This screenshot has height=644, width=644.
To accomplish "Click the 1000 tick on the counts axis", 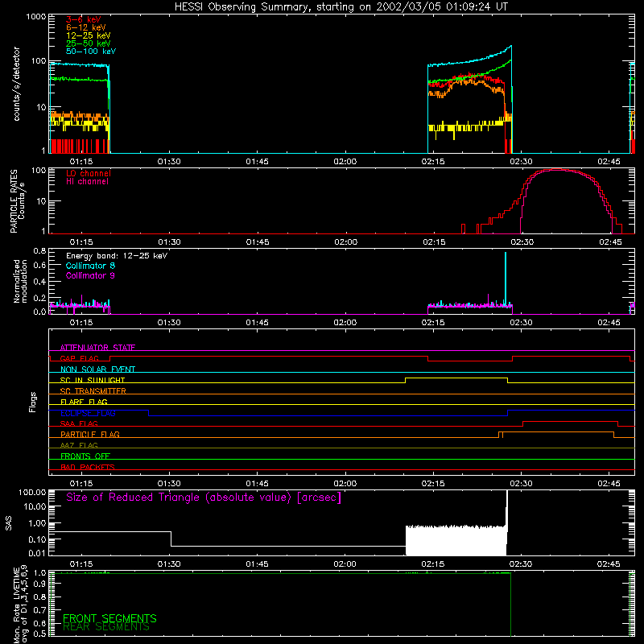I will click(36, 17).
